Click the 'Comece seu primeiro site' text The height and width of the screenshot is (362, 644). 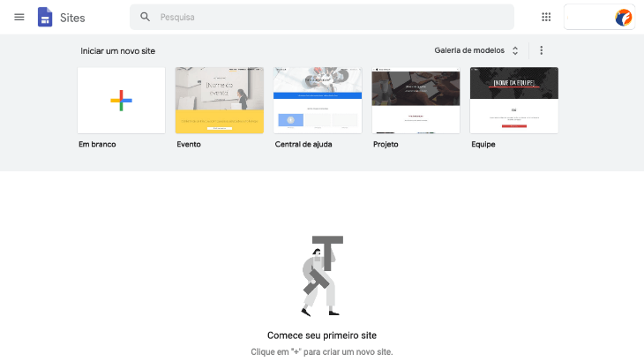coord(322,336)
